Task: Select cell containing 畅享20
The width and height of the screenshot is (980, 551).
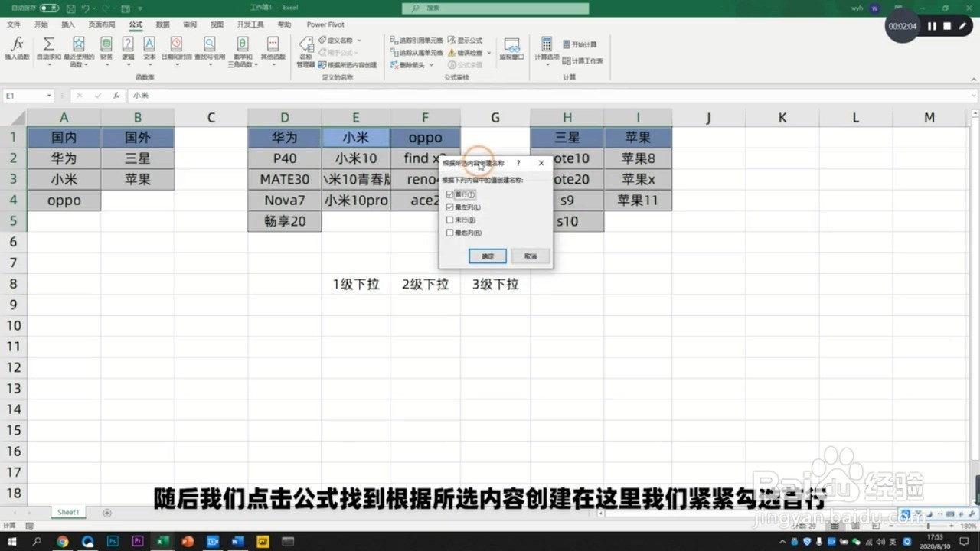Action: tap(285, 221)
